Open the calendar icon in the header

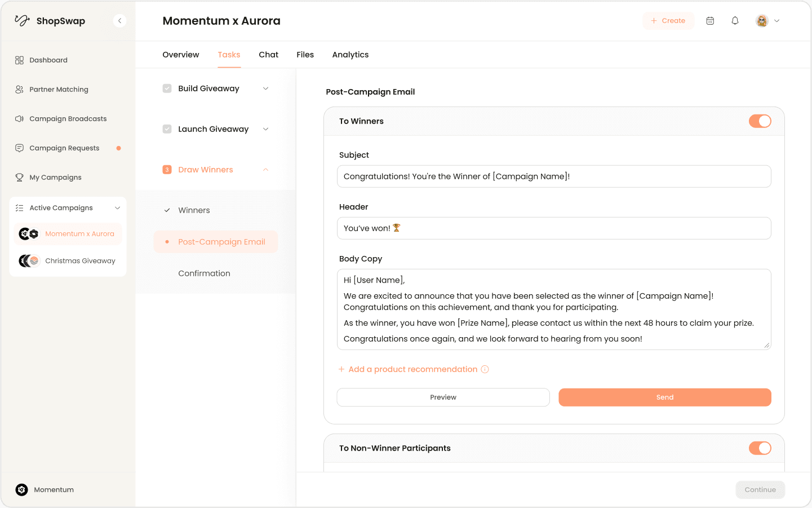(x=710, y=20)
